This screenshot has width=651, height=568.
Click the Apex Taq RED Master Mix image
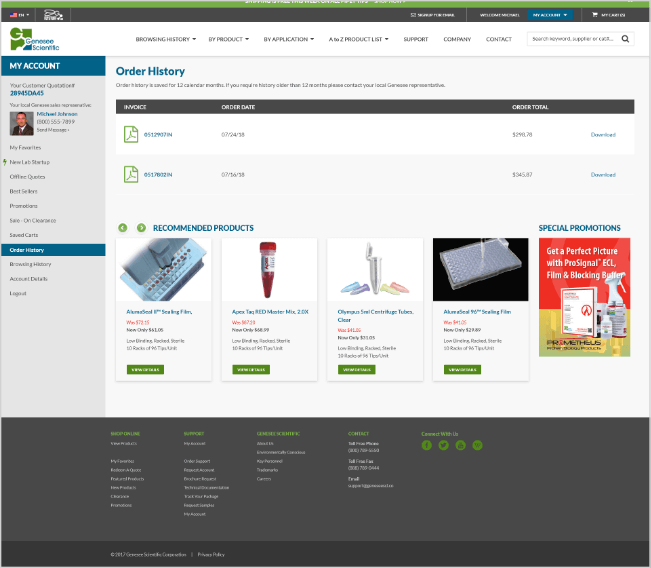[269, 269]
